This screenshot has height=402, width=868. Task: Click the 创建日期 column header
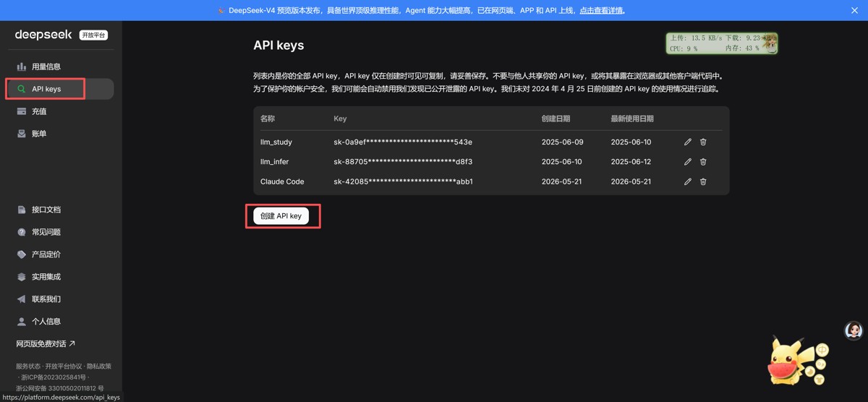tap(556, 119)
